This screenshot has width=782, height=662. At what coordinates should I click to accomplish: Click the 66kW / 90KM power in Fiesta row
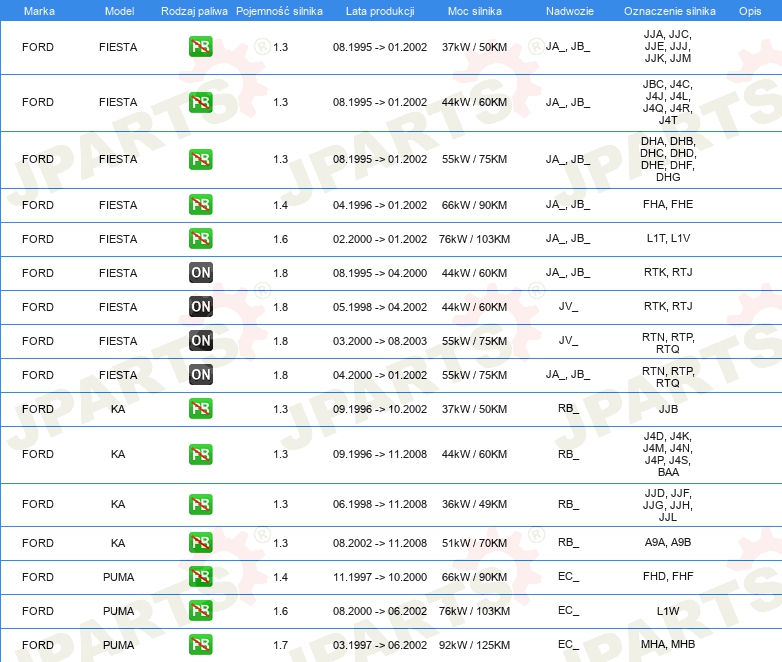pyautogui.click(x=474, y=205)
